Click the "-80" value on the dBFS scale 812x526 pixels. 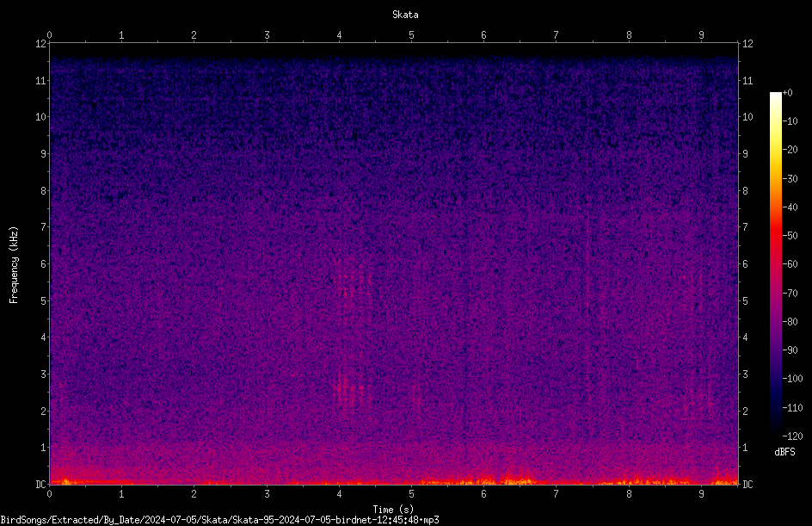(790, 322)
